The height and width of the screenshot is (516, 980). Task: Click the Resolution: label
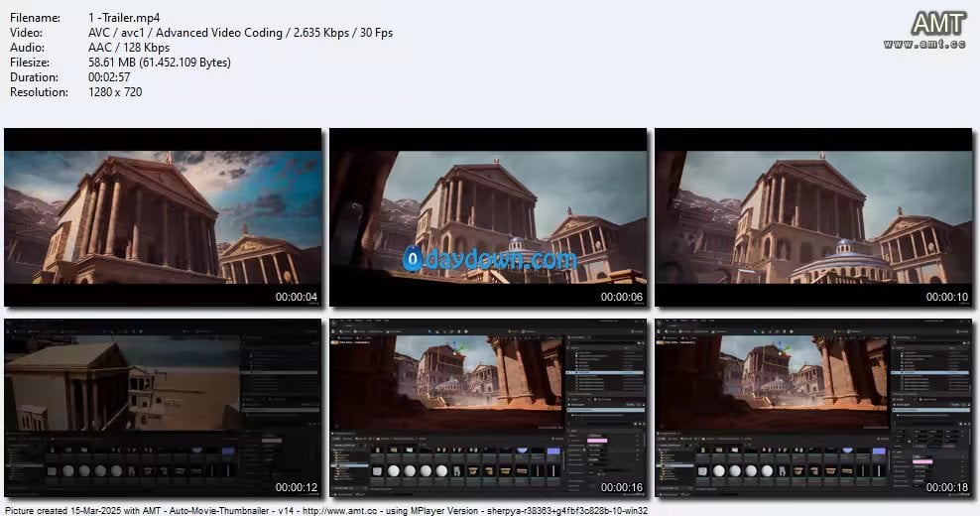click(x=39, y=92)
